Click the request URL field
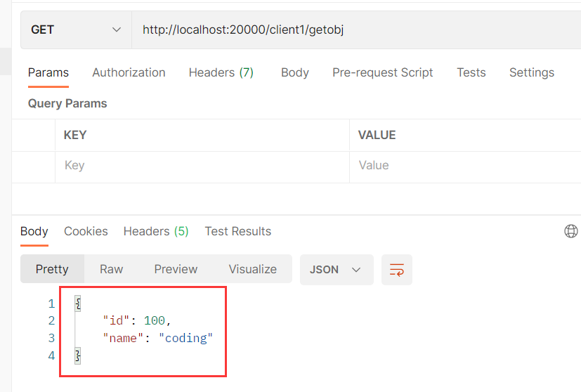This screenshot has width=581, height=392. (351, 30)
